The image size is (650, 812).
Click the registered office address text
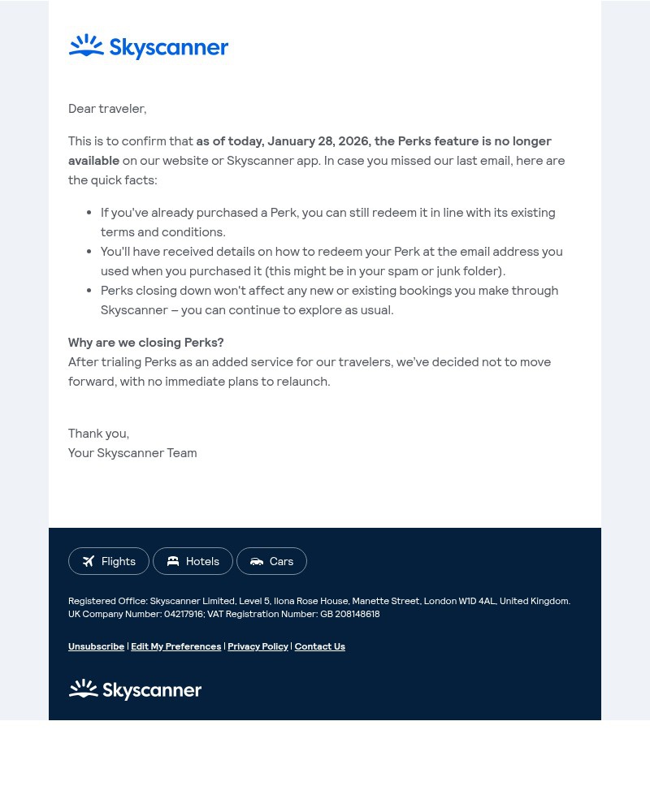tap(319, 600)
